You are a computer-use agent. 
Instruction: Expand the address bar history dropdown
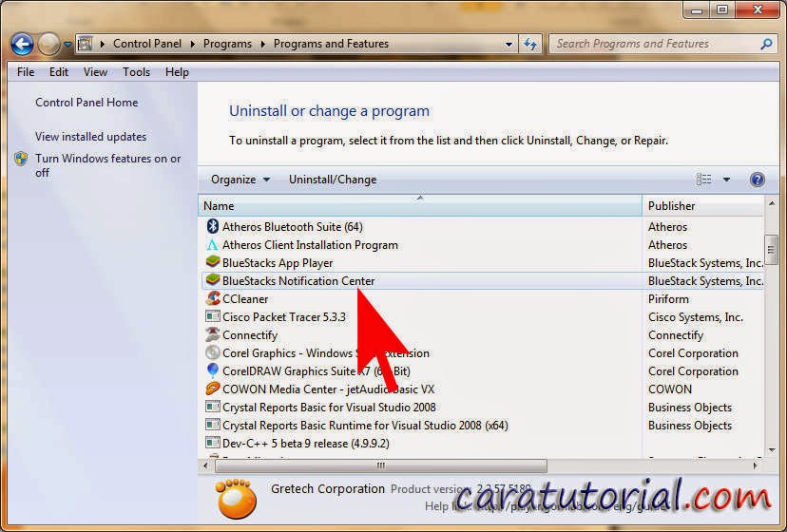[509, 44]
